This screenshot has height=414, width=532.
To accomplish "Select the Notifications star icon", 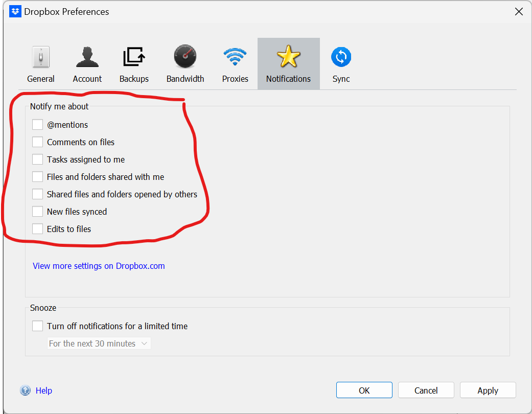I will (288, 56).
